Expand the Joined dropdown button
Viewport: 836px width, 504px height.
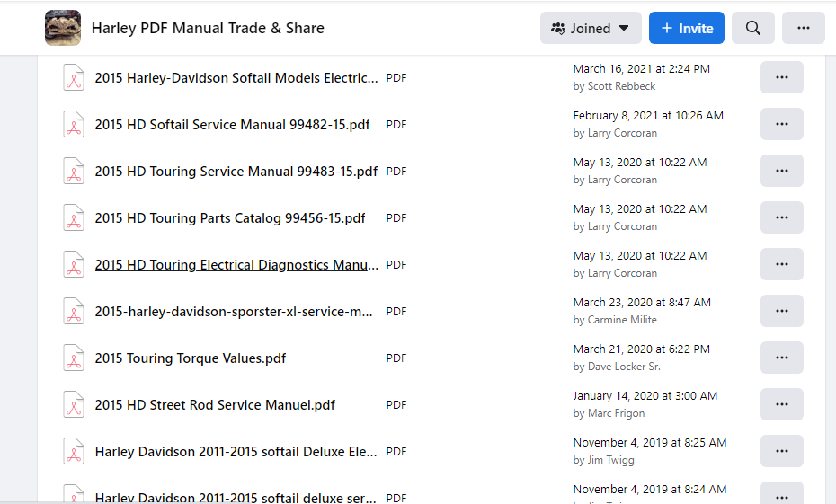click(x=591, y=28)
